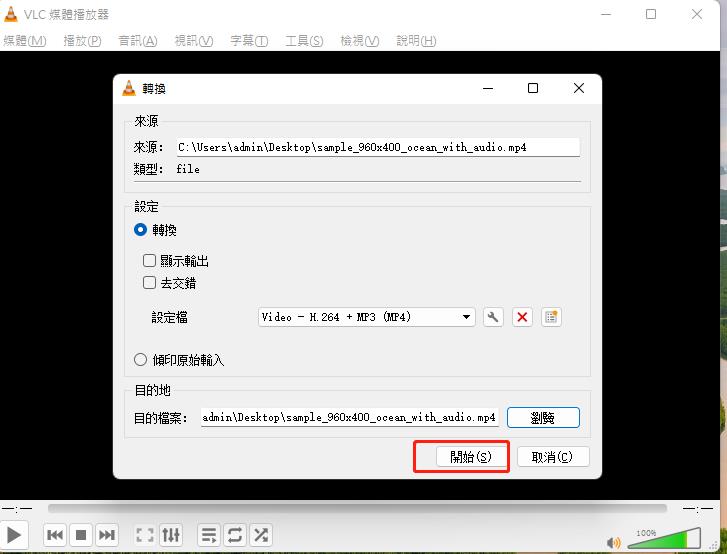Close the 轉換 dialog window
The width and height of the screenshot is (727, 554).
579,88
